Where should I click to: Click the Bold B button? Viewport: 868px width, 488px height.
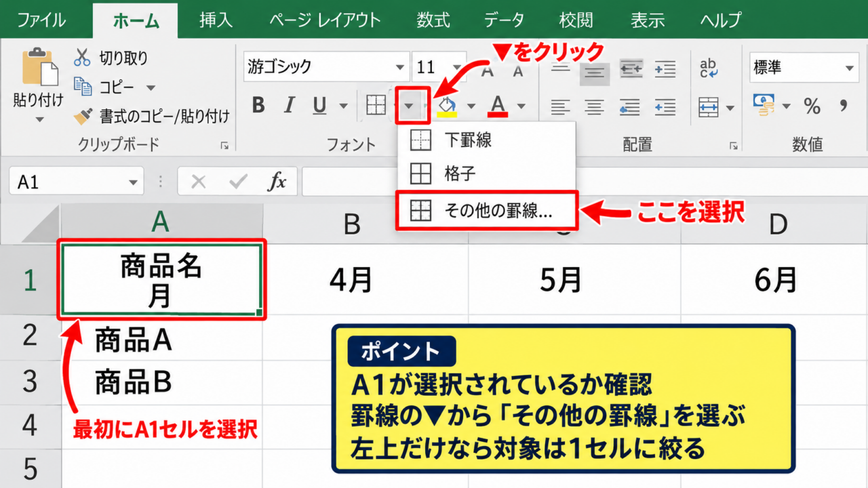258,105
